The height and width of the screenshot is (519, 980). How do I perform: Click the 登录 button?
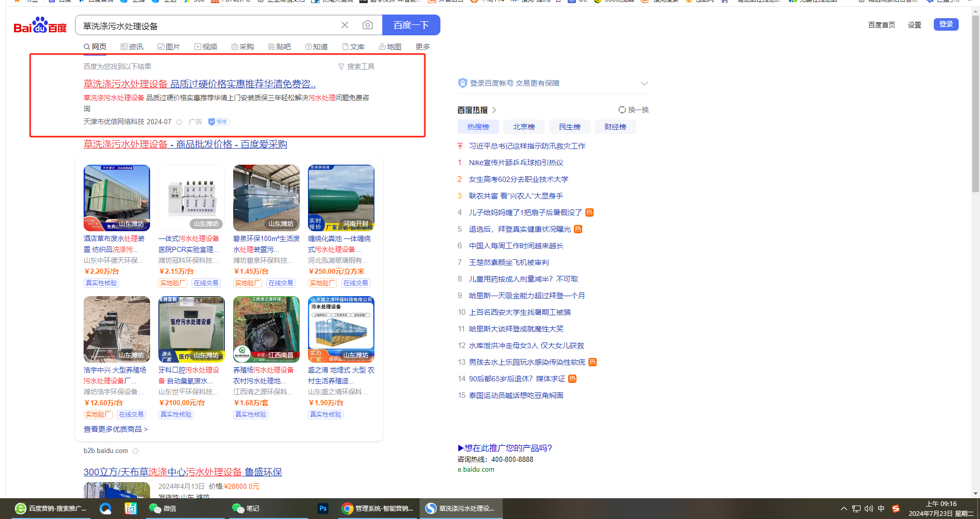click(946, 24)
